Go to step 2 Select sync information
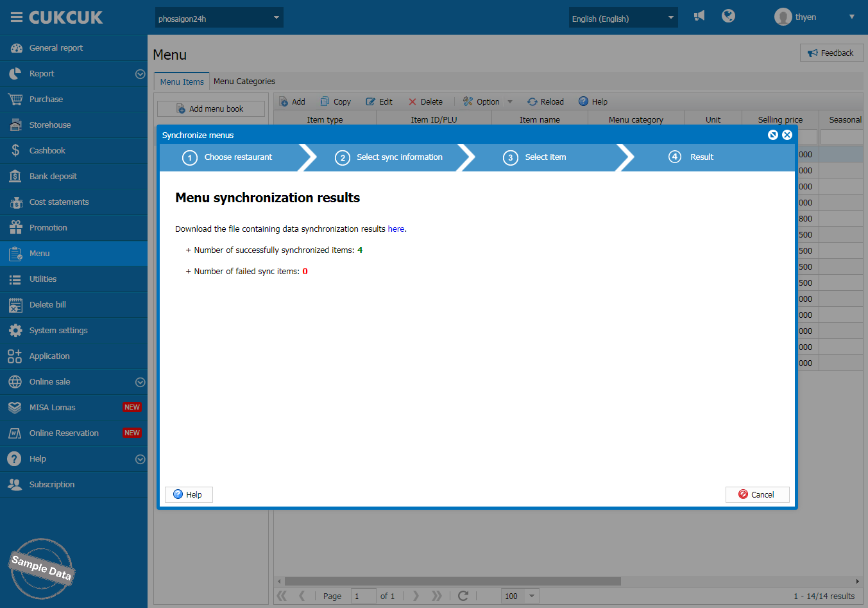This screenshot has height=608, width=868. [x=389, y=157]
